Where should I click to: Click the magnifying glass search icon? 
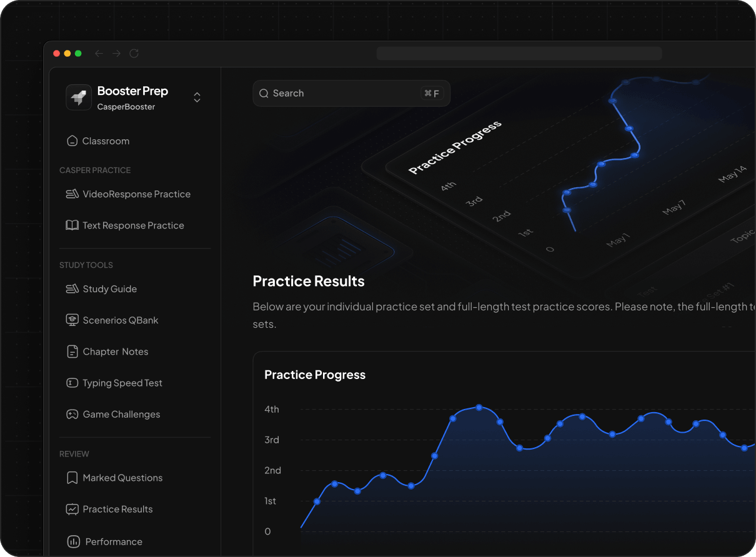pyautogui.click(x=264, y=94)
